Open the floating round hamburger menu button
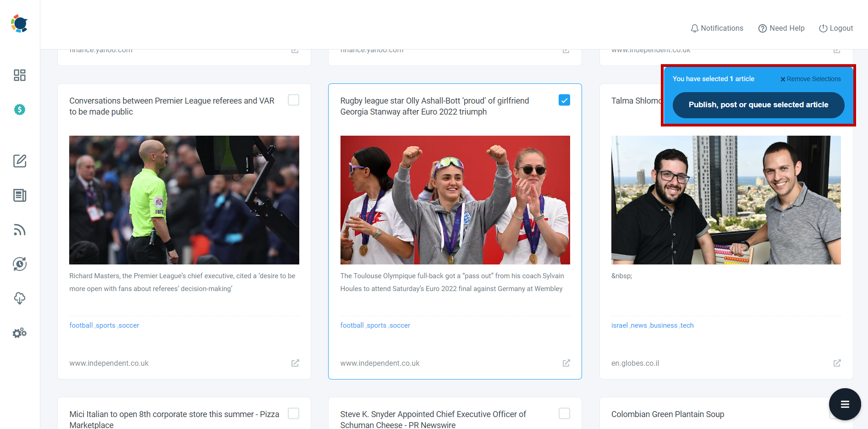This screenshot has height=429, width=868. click(x=845, y=404)
